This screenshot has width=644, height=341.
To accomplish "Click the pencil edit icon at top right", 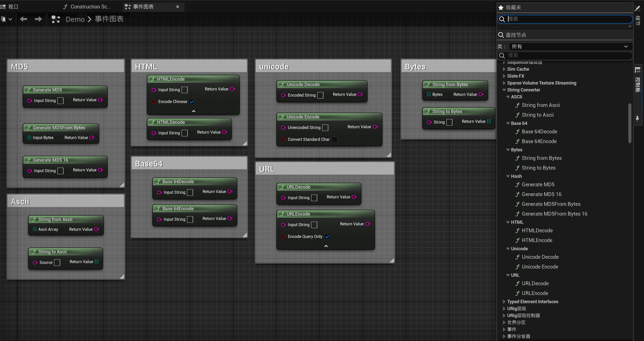I will pos(638,8).
